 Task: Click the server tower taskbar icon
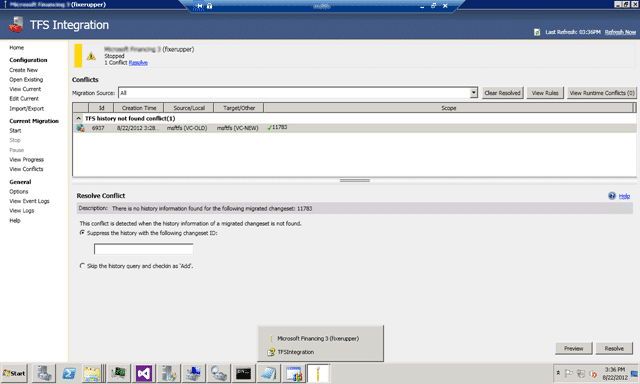[169, 373]
